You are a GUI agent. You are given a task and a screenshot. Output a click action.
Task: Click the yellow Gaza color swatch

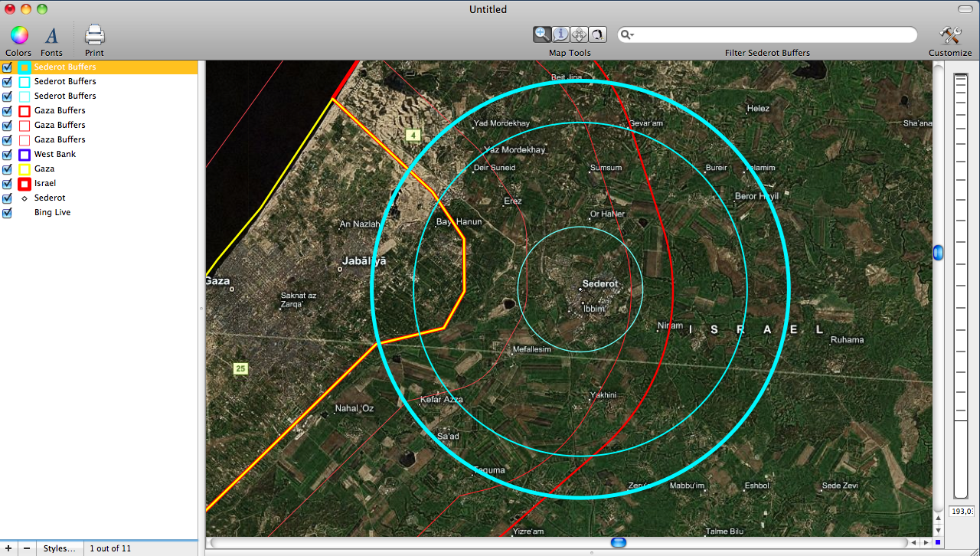(24, 169)
